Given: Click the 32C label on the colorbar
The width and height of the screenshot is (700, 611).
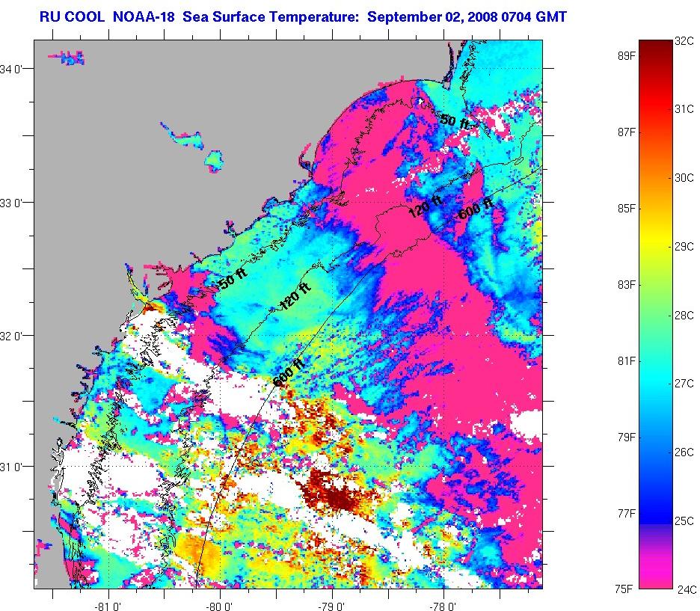Looking at the screenshot, I should coord(684,42).
